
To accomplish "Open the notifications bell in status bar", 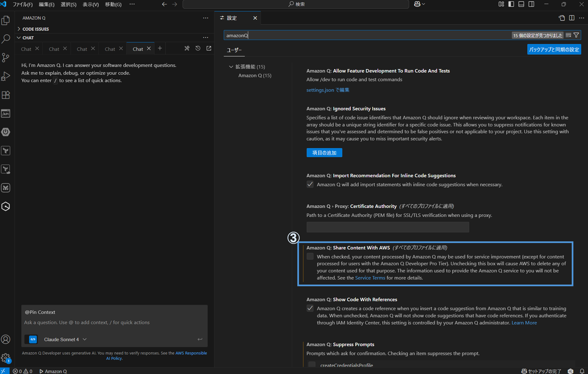I will point(582,371).
